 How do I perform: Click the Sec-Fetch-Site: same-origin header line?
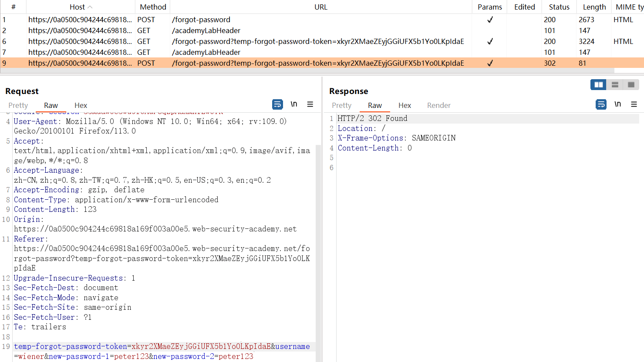coord(73,307)
